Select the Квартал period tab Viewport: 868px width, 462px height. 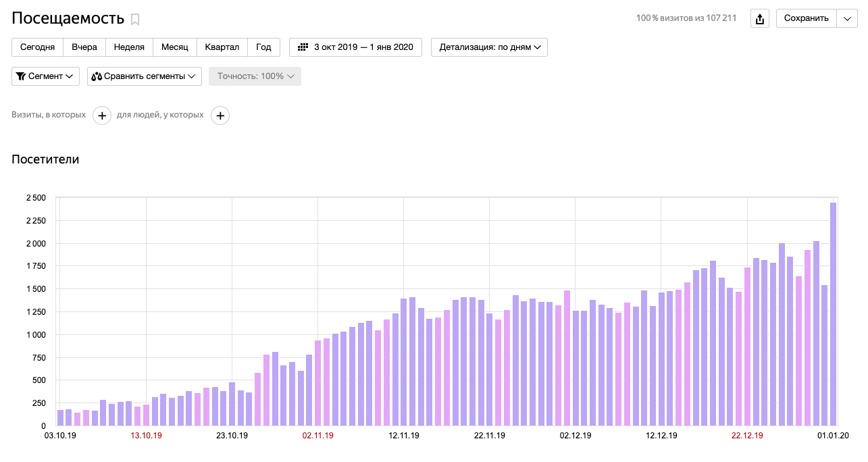(222, 47)
